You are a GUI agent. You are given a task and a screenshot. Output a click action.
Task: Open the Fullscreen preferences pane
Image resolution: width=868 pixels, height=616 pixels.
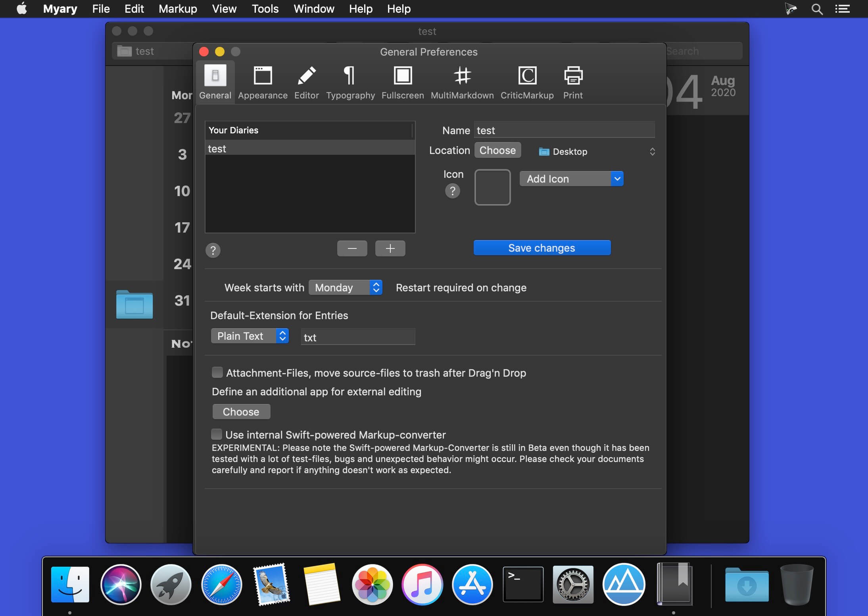point(403,83)
